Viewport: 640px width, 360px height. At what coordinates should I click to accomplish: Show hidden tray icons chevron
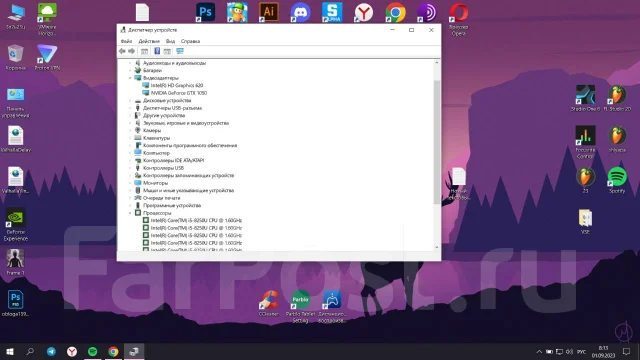[539, 352]
